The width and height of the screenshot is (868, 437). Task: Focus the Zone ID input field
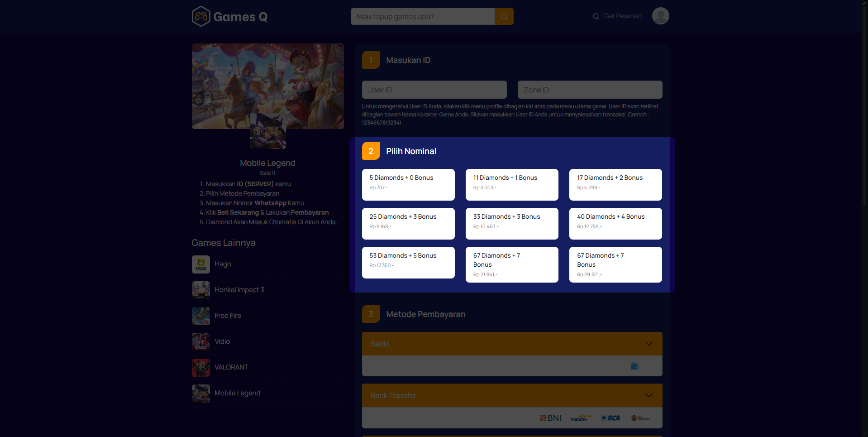pyautogui.click(x=590, y=90)
